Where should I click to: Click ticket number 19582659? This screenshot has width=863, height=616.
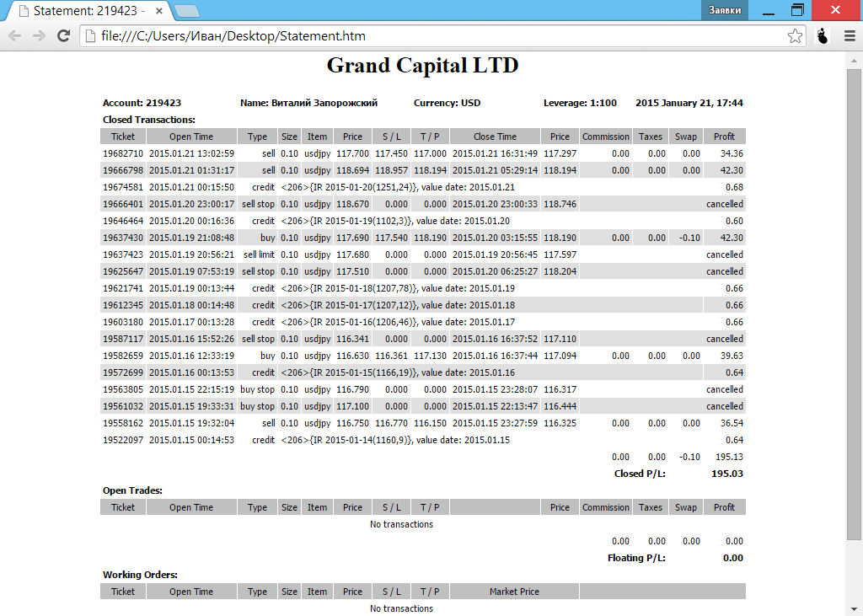tap(123, 356)
